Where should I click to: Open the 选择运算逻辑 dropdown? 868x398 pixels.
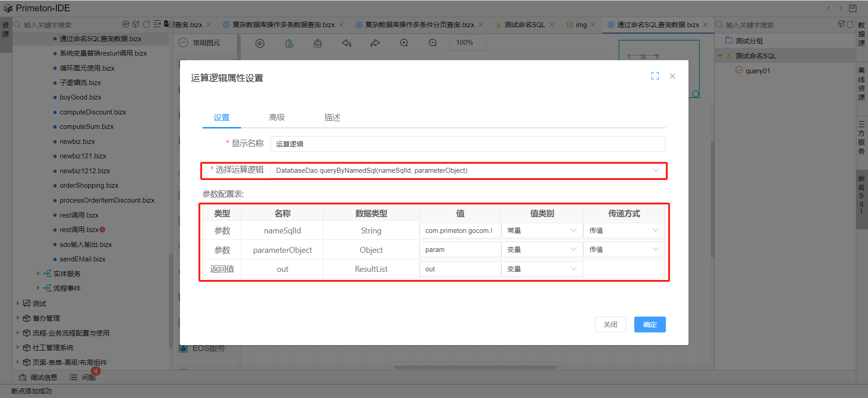click(468, 171)
